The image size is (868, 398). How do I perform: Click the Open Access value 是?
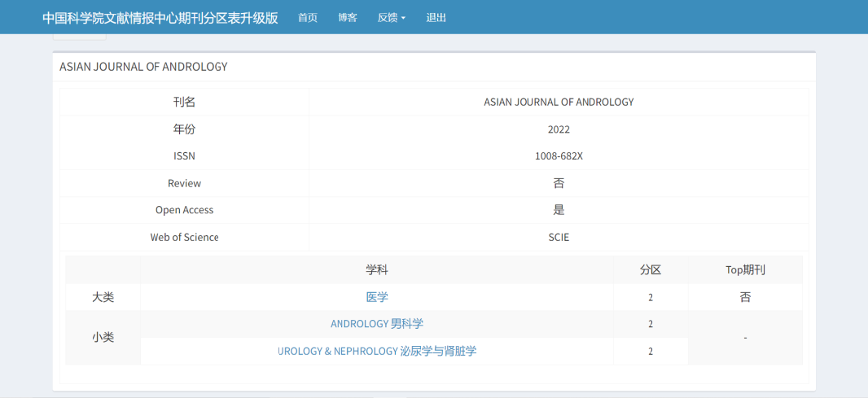(559, 210)
